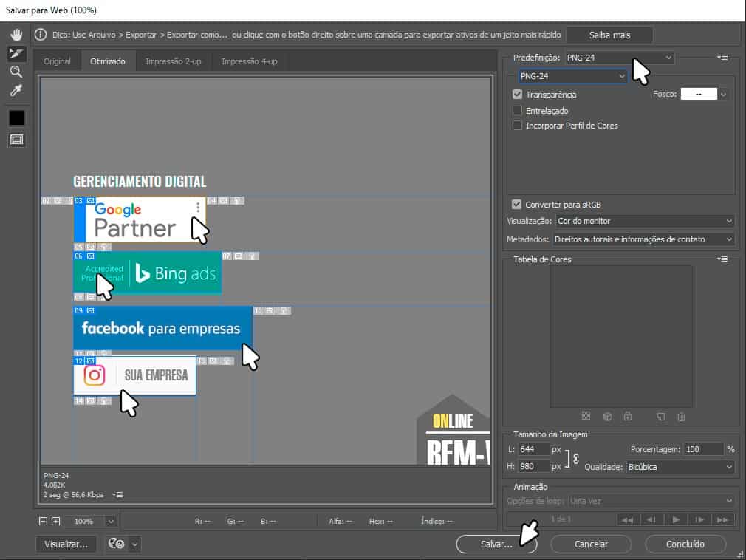Viewport: 746px width, 560px height.
Task: Click the last frame playback button
Action: tap(722, 519)
